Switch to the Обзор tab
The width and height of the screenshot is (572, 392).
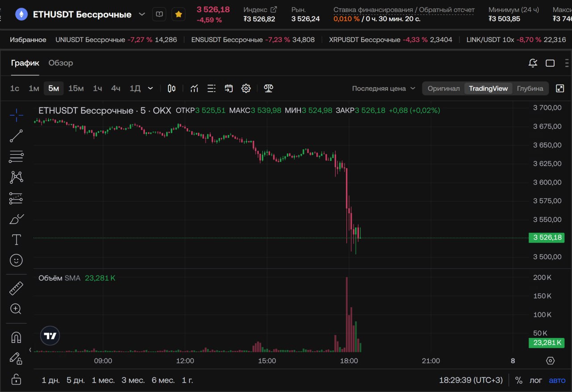click(x=61, y=63)
